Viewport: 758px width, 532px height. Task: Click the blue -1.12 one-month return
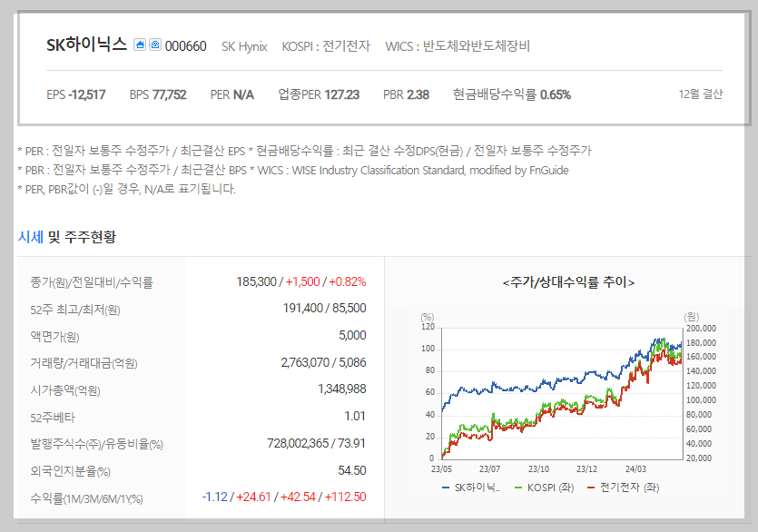(214, 497)
